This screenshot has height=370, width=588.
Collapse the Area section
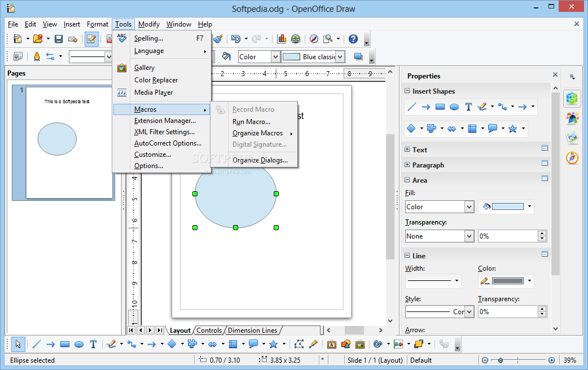tap(407, 180)
